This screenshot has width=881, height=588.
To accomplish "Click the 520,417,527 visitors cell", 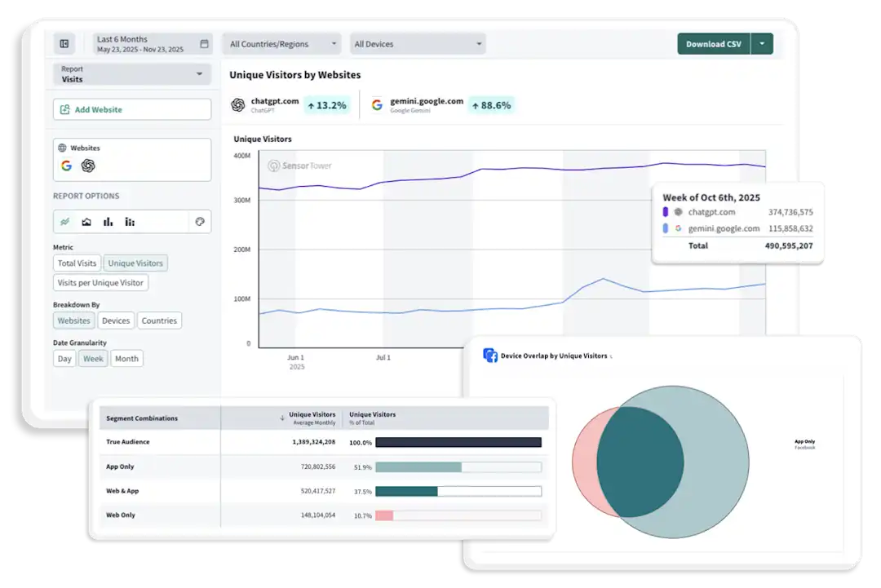I will tap(318, 491).
